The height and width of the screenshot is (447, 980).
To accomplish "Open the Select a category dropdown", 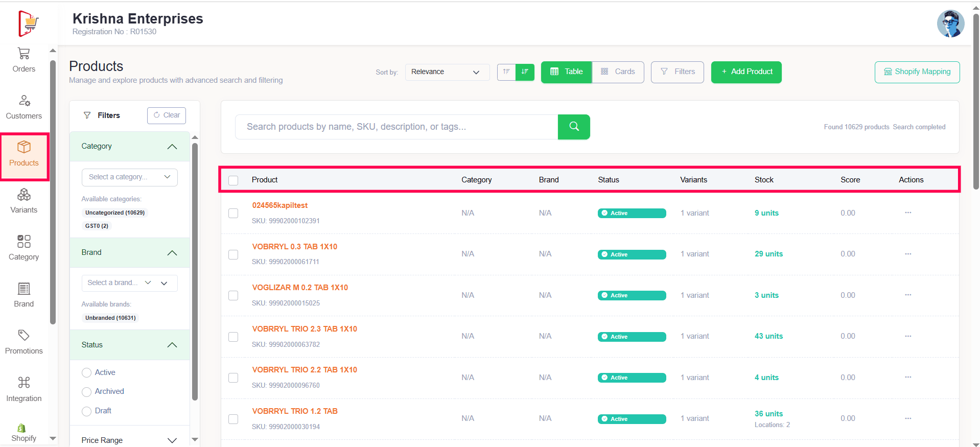I will click(129, 177).
